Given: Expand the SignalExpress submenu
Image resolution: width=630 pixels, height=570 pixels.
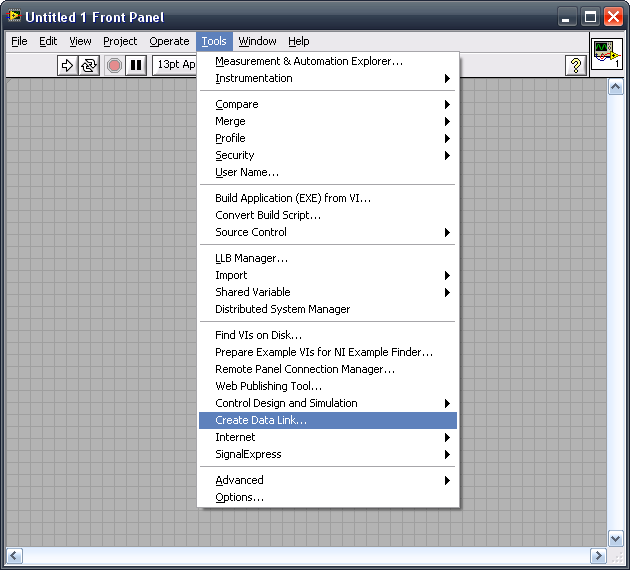Looking at the screenshot, I should (x=328, y=454).
